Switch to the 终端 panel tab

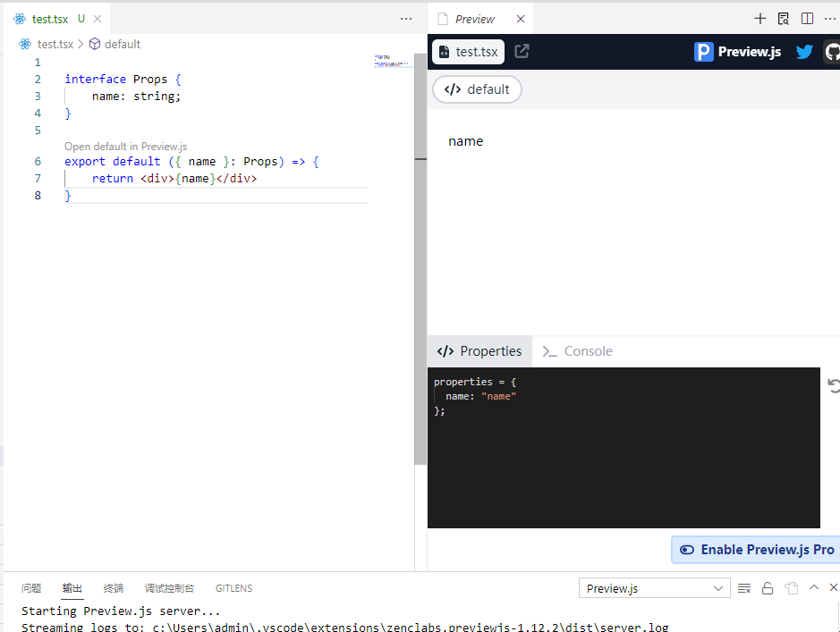113,587
